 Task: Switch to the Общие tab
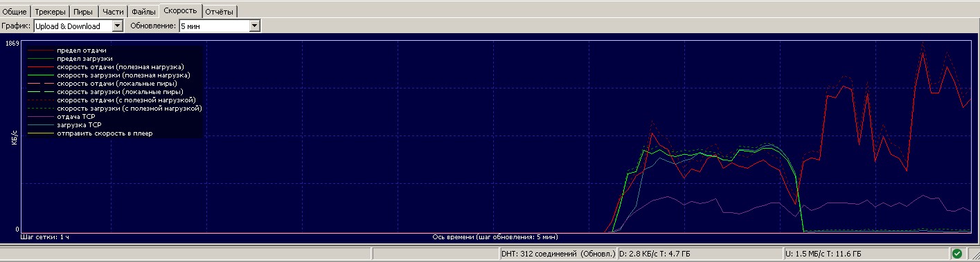15,11
